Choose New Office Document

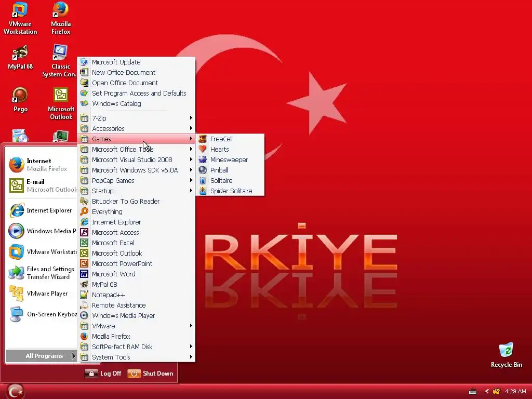click(136, 72)
